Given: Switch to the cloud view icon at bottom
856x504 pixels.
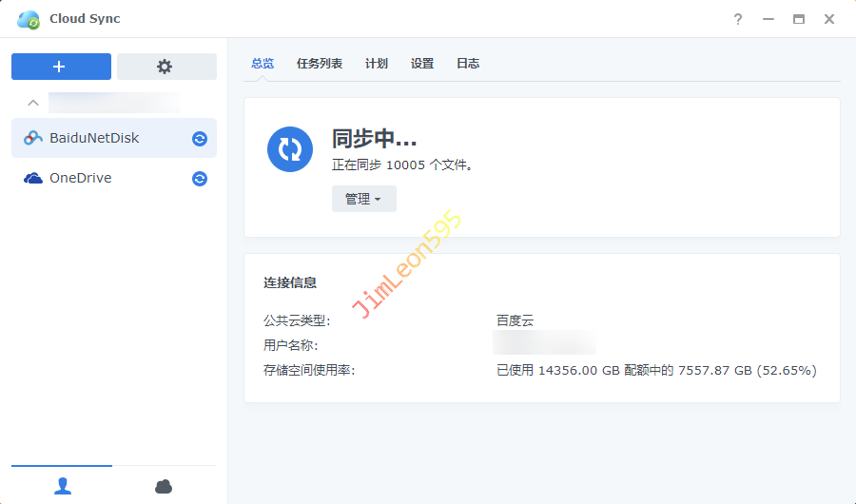Looking at the screenshot, I should click(x=164, y=486).
